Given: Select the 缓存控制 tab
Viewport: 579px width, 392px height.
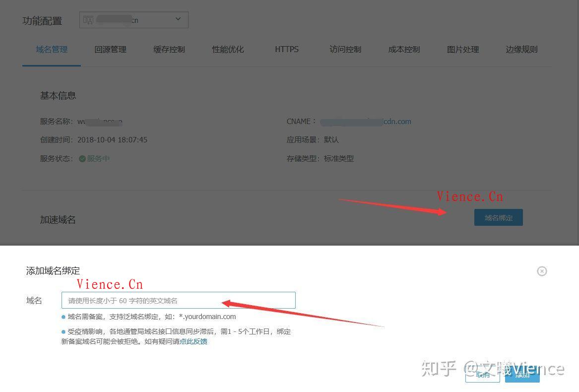Looking at the screenshot, I should coord(169,49).
